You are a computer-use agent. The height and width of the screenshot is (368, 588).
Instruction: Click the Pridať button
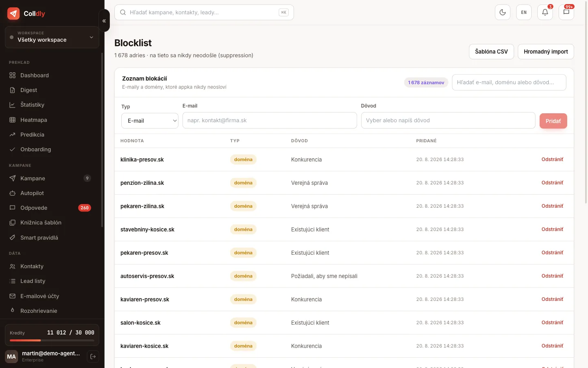553,121
